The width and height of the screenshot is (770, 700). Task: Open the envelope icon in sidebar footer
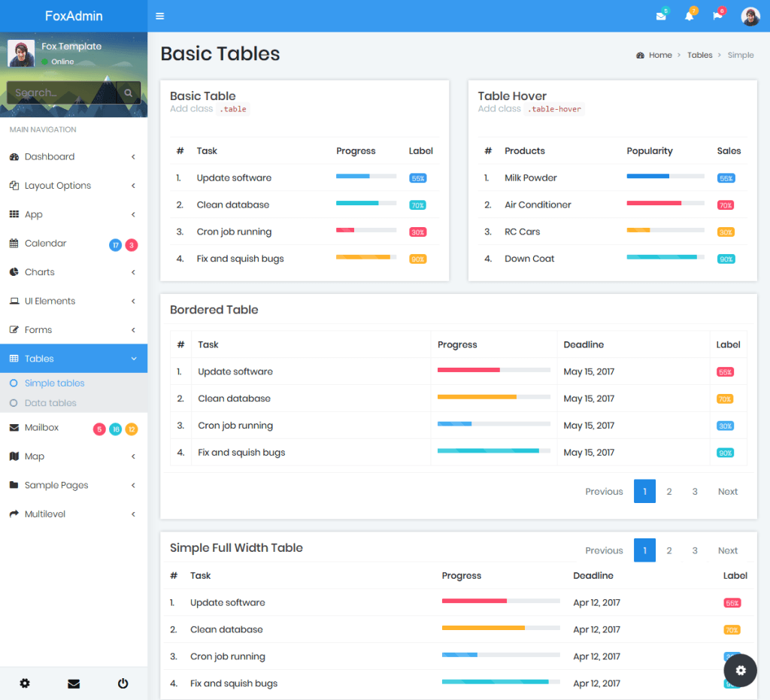(74, 683)
